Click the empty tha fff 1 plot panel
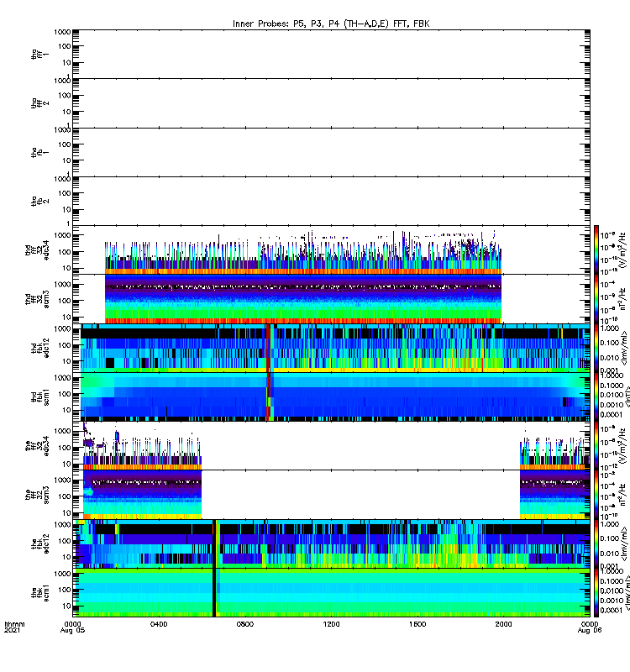The height and width of the screenshot is (672, 630). [x=331, y=54]
